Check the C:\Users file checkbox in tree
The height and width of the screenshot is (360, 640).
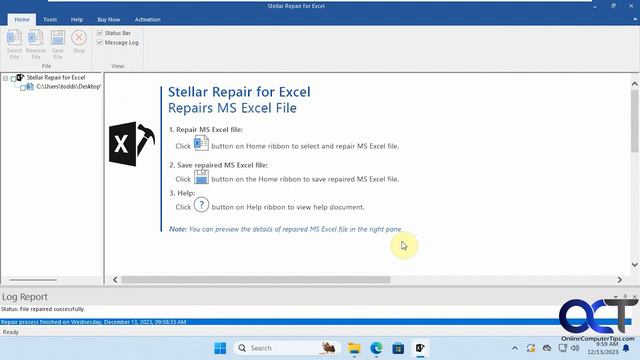(23, 87)
